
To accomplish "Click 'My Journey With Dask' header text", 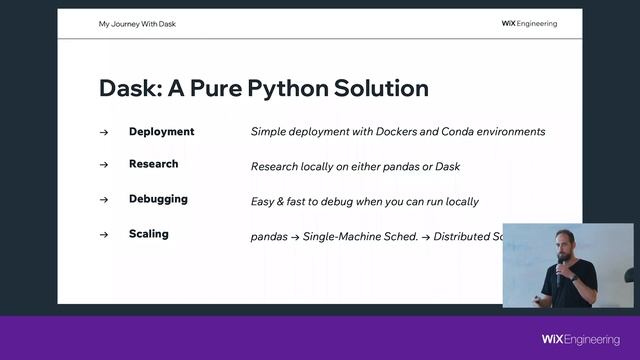I will (x=137, y=24).
